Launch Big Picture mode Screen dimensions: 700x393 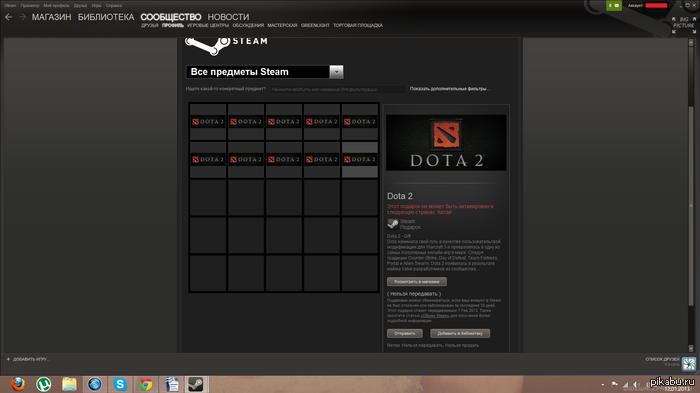[x=683, y=25]
